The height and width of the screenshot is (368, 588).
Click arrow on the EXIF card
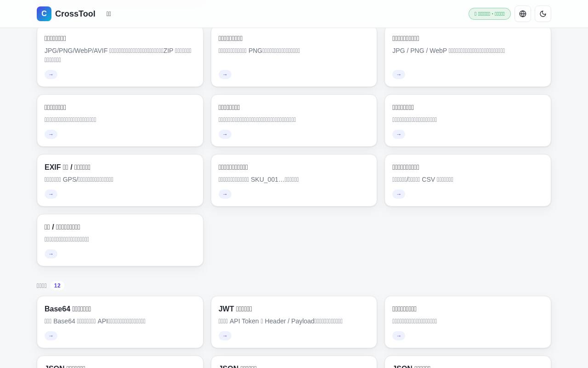click(x=51, y=194)
